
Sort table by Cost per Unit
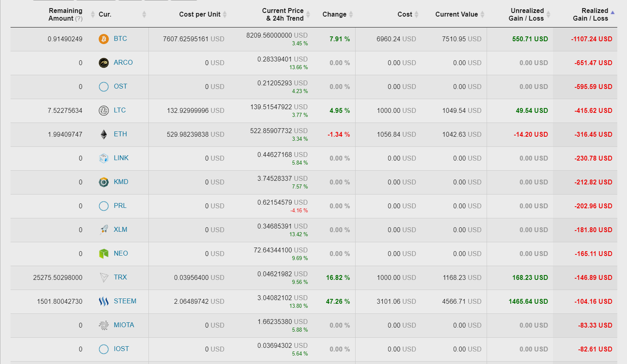(200, 15)
